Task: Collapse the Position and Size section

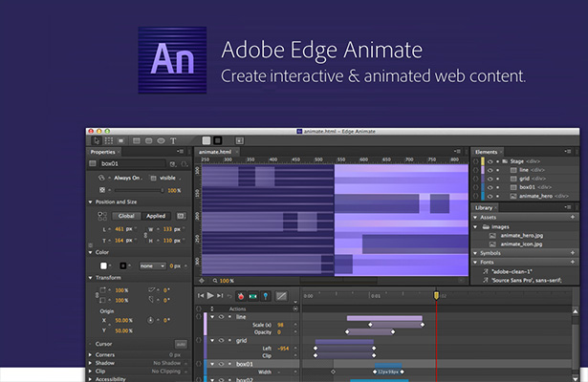Action: 92,202
